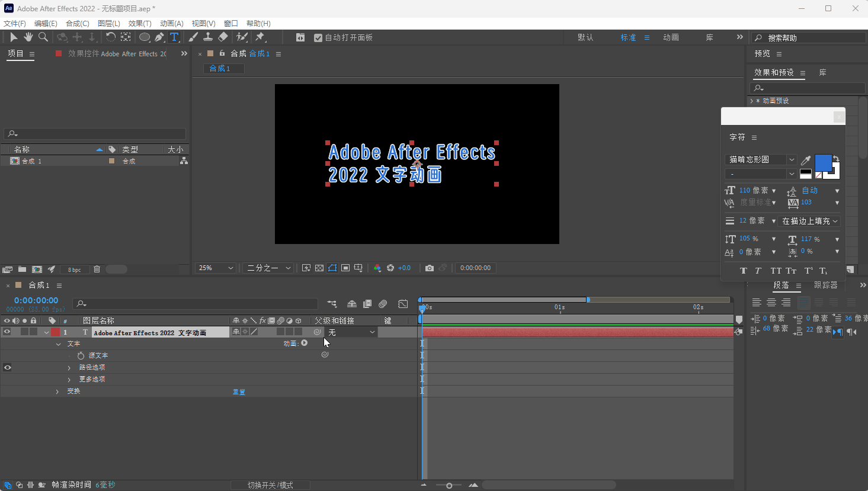
Task: Select the Selection arrow tool
Action: pos(14,37)
